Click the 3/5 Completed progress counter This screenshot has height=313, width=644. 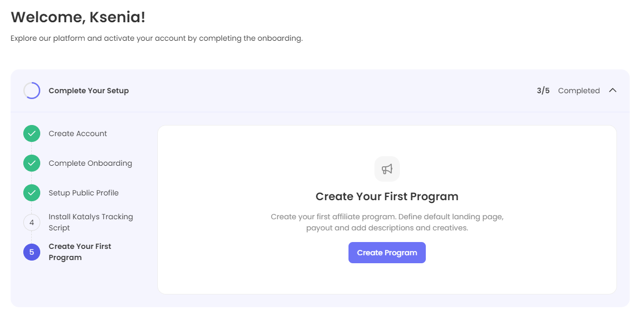[568, 91]
